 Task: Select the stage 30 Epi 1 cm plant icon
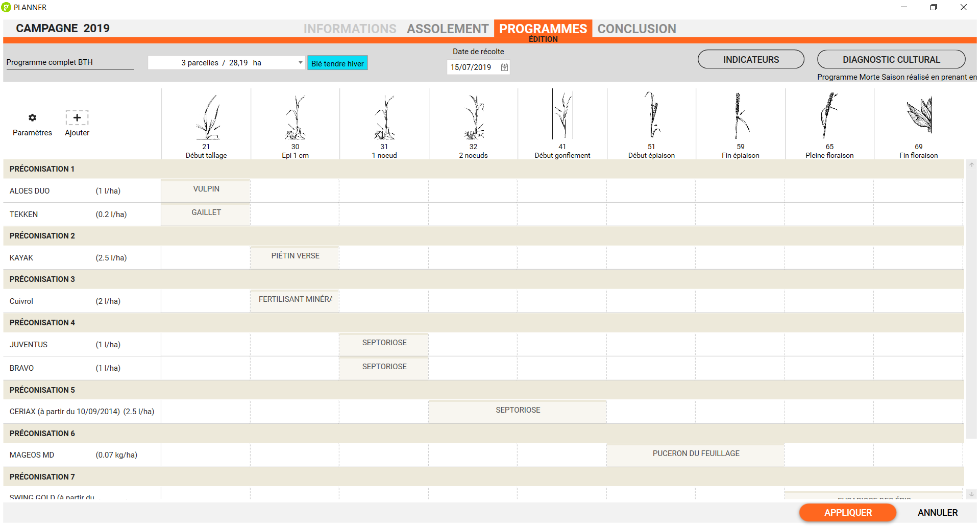pos(296,117)
